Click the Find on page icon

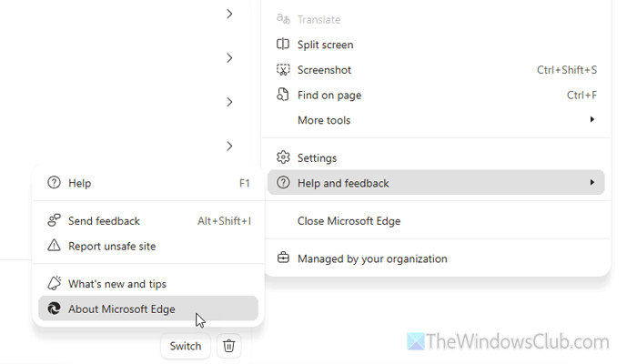pyautogui.click(x=283, y=95)
